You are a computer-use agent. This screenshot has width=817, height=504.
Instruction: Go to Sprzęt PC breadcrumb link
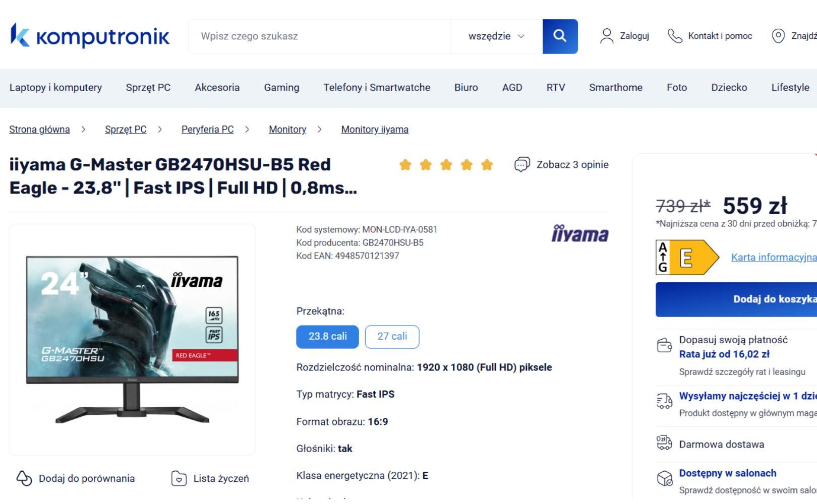pos(126,130)
